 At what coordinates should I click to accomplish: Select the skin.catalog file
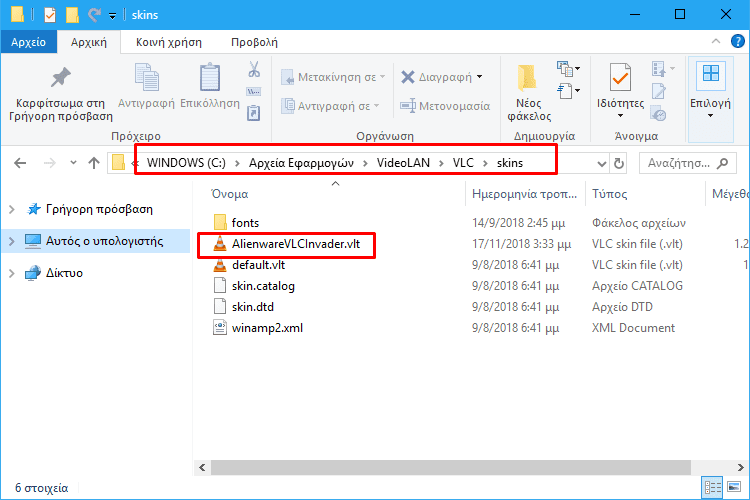point(263,286)
